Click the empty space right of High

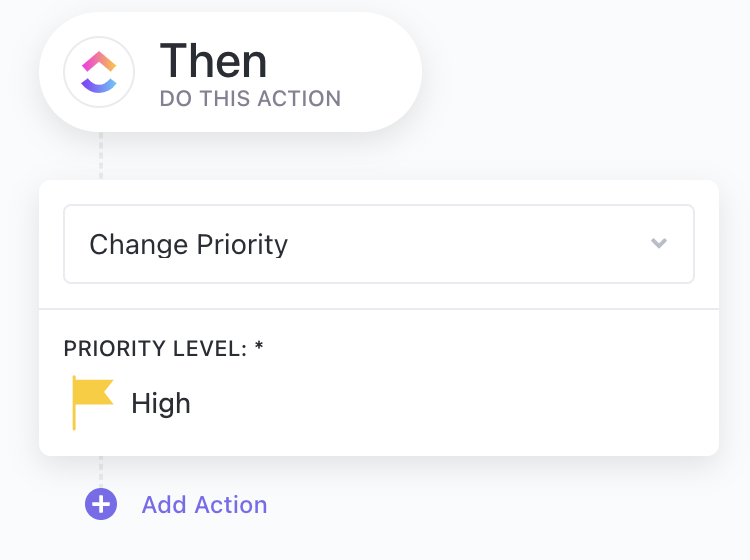[450, 403]
